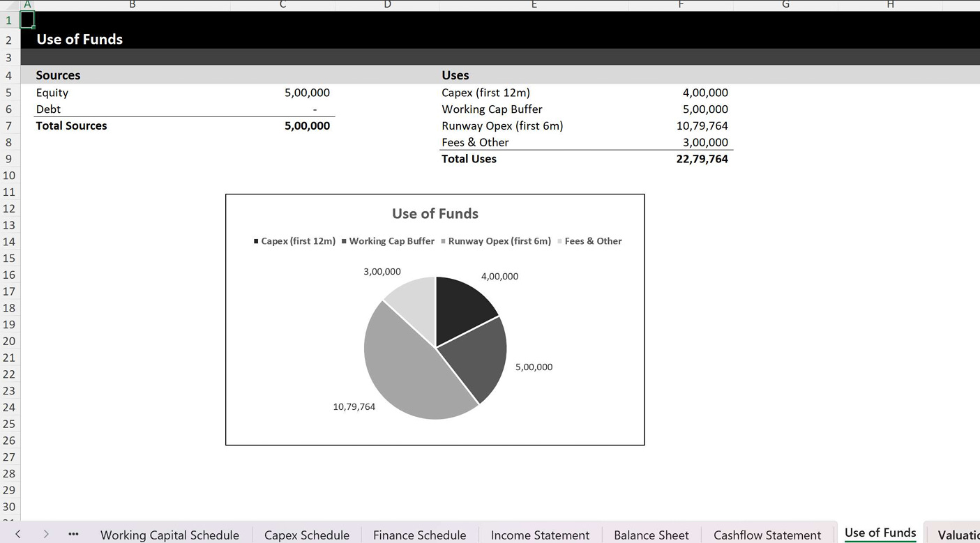Click the Select All corner button
980x543 pixels.
[10, 4]
